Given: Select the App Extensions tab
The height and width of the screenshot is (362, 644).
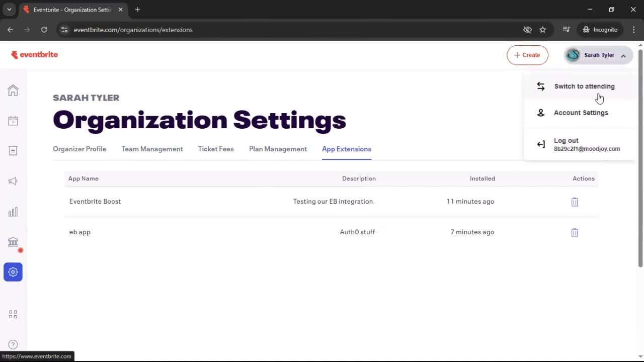Looking at the screenshot, I should point(347,149).
